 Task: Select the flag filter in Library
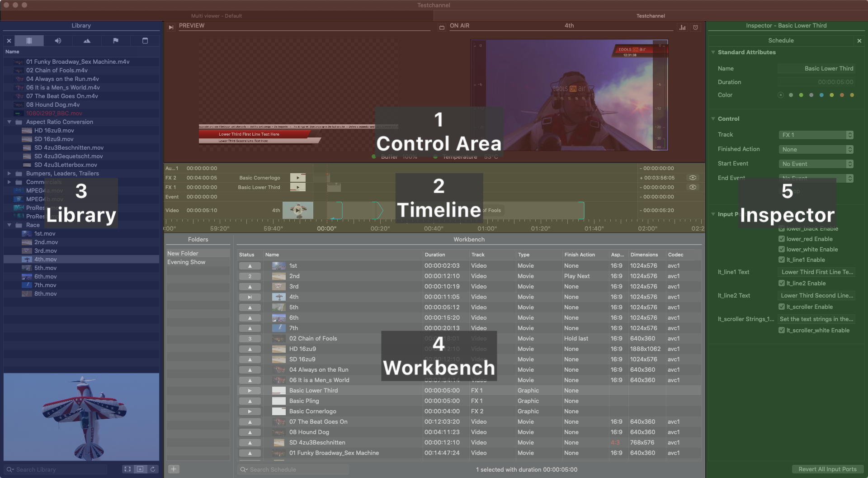116,41
